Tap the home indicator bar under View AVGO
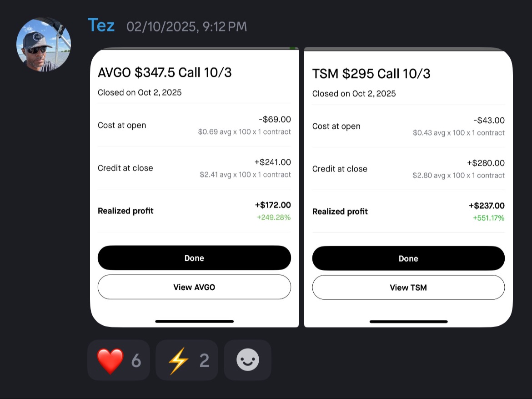 pyautogui.click(x=194, y=321)
